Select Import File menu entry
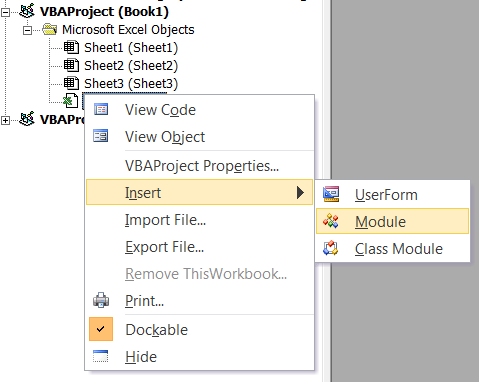Viewport: 479px width, 382px height. coord(200,220)
